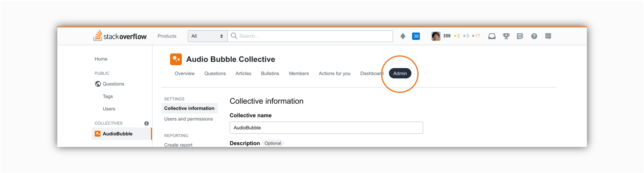Click the Audio Bubble Collective title
644x173 pixels.
(x=230, y=59)
